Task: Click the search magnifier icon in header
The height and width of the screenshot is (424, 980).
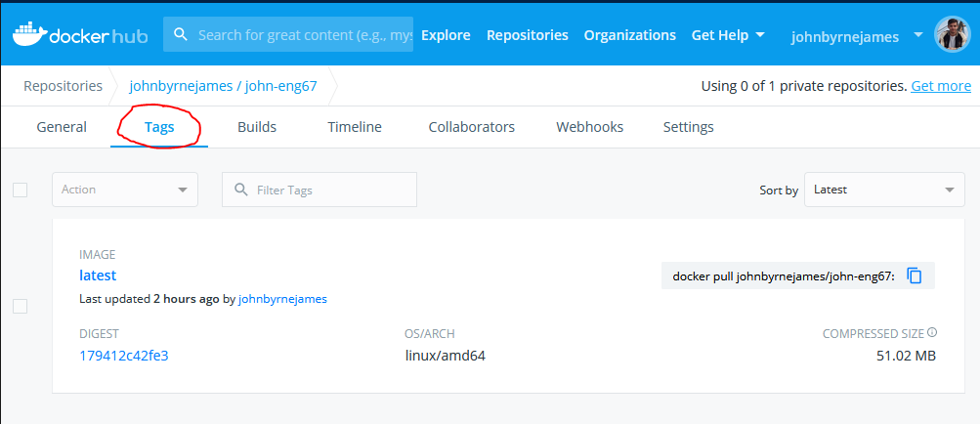Action: pyautogui.click(x=182, y=34)
